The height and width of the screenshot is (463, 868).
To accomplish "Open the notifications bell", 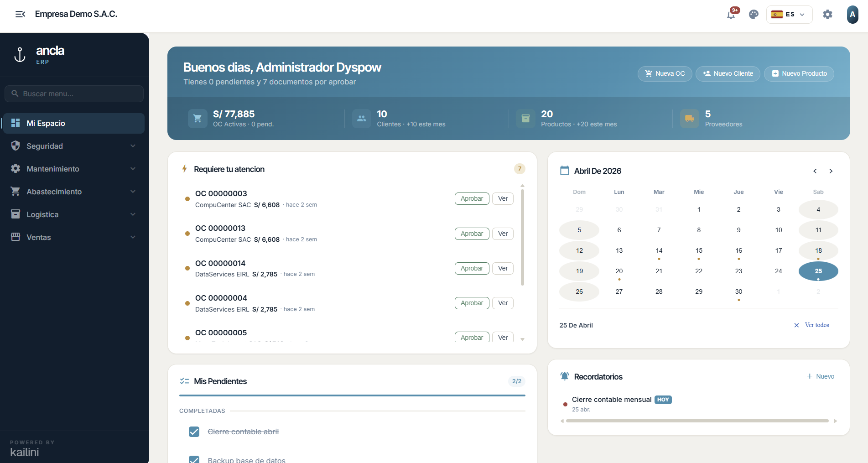I will point(731,15).
